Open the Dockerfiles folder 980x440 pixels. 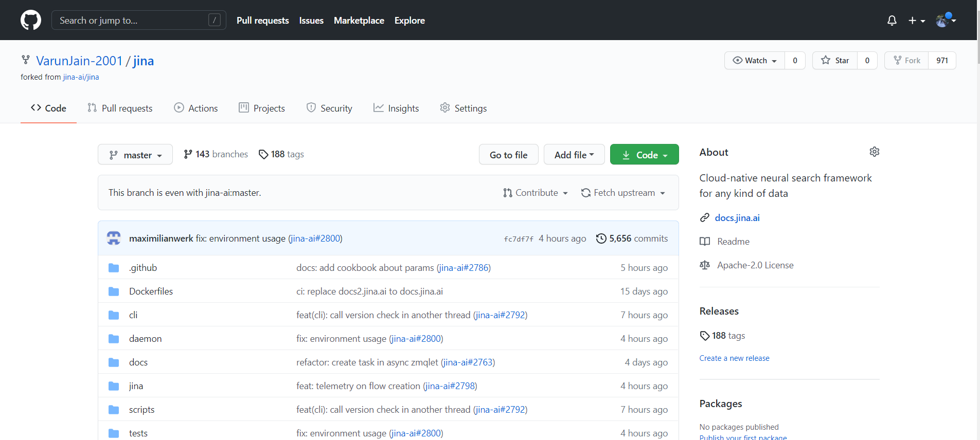(x=151, y=291)
